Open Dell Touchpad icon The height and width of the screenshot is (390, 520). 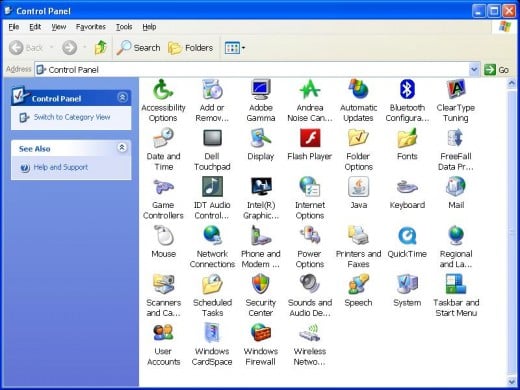coord(212,138)
